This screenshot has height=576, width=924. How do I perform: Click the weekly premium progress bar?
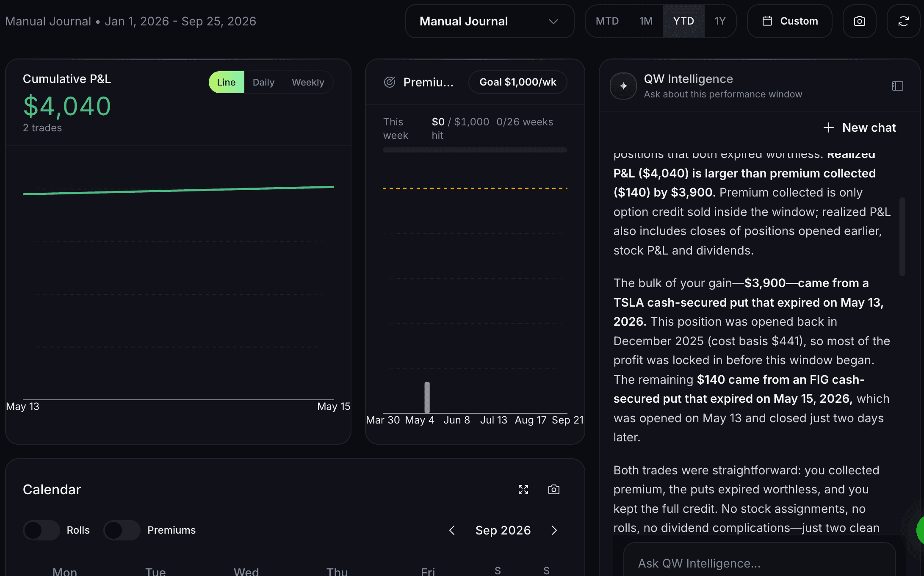point(475,150)
